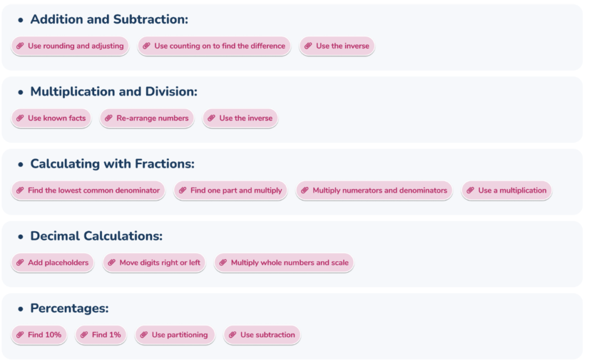Select 'Move digits right or left'
The image size is (592, 364).
click(160, 263)
